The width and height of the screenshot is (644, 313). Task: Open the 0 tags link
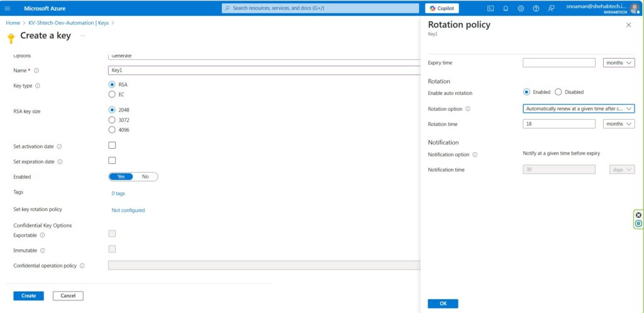click(118, 193)
